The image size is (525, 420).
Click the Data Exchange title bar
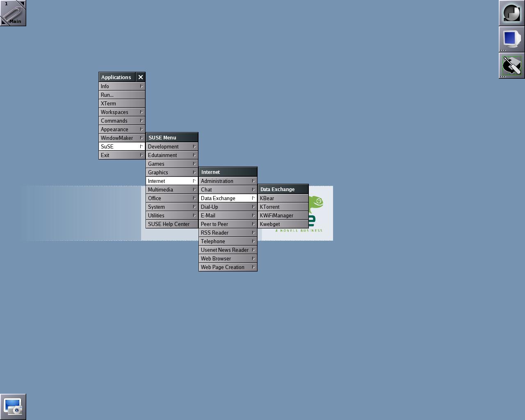point(283,189)
